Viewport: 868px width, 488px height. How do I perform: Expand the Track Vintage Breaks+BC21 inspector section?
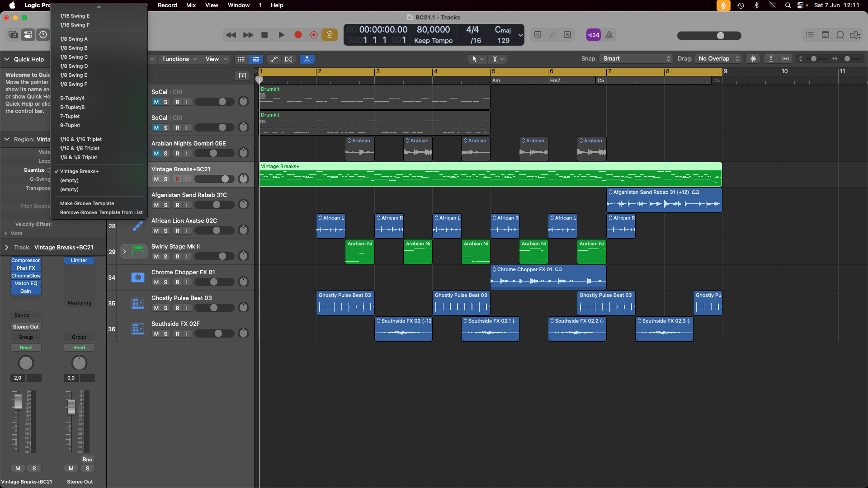coord(7,248)
